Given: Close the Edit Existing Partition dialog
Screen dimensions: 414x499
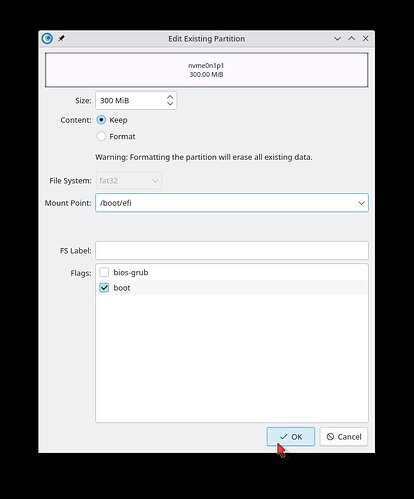Looking at the screenshot, I should point(366,38).
